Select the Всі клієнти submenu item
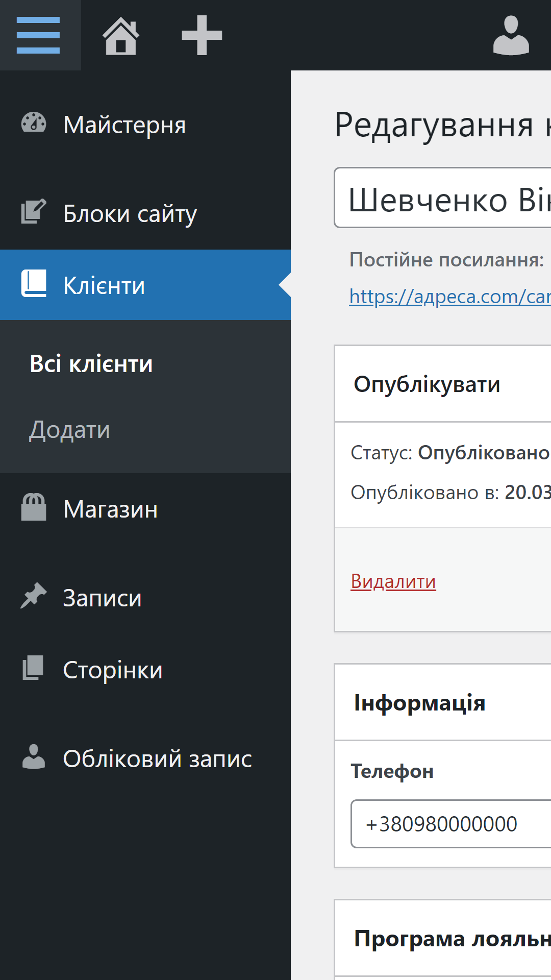The image size is (551, 980). coord(91,364)
